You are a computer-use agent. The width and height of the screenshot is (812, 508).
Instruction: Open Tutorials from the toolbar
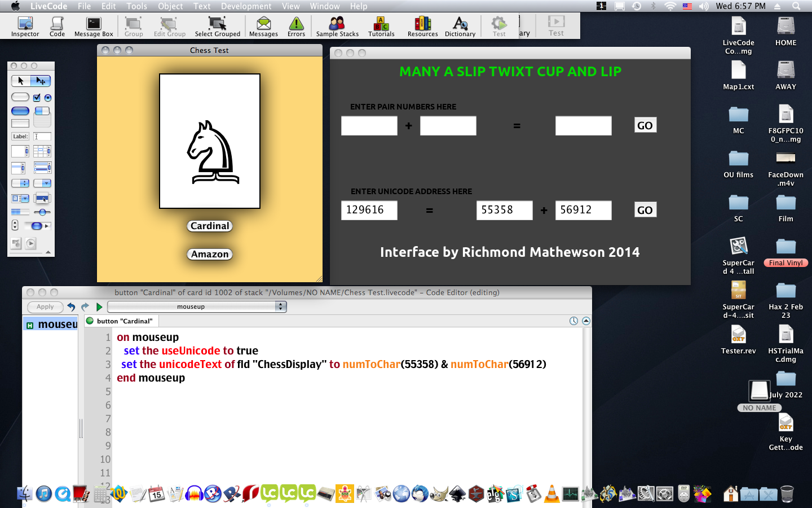tap(381, 27)
